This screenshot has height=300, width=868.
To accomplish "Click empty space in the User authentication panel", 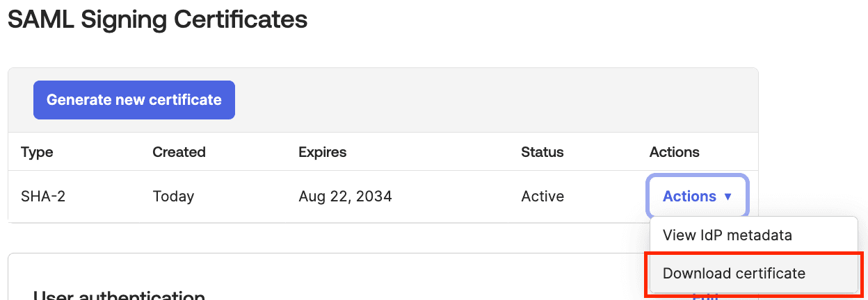I will [x=417, y=278].
